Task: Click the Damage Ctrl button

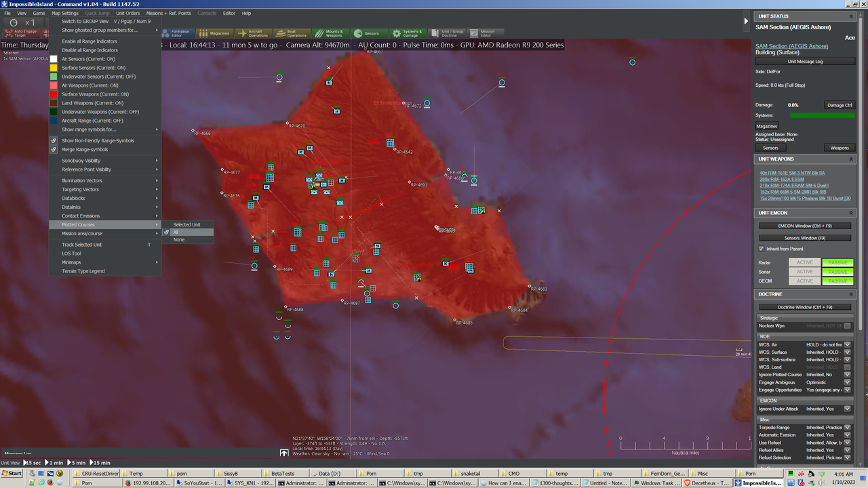Action: pos(840,105)
